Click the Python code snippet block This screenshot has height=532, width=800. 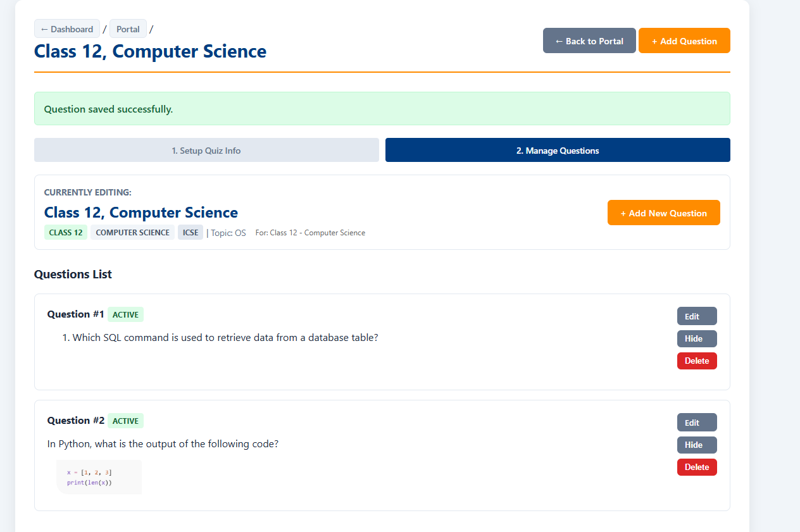[99, 477]
